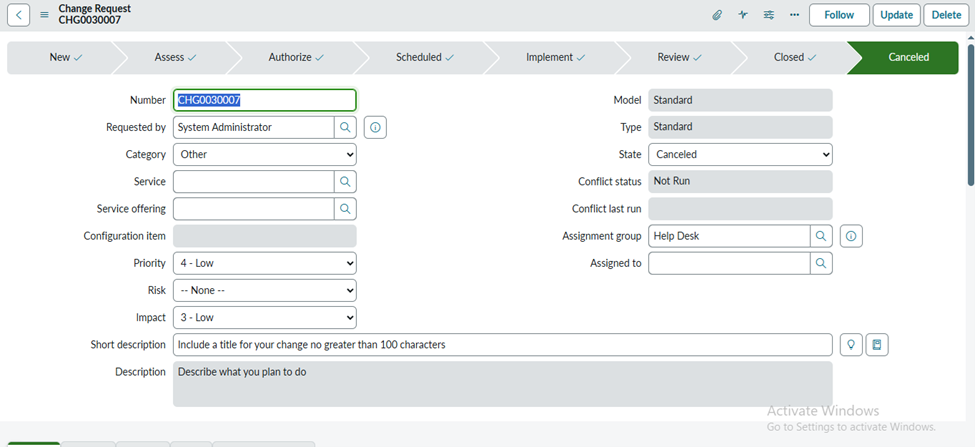Open the more options ellipsis menu

794,15
